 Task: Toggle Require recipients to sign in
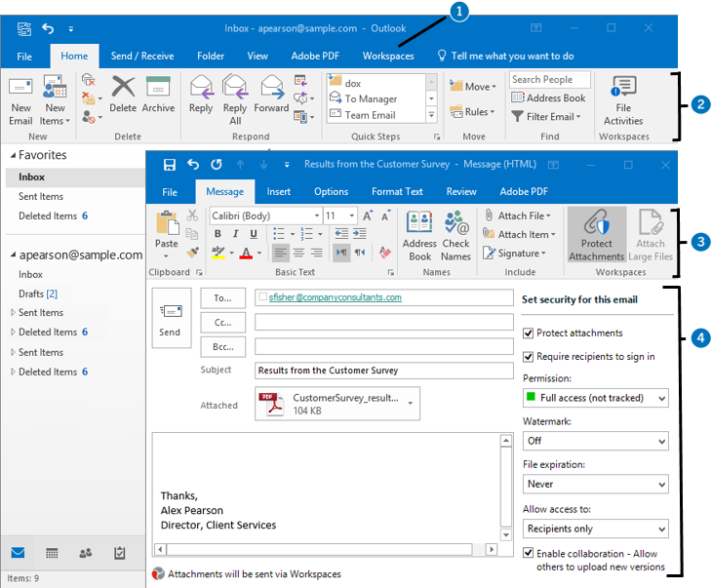tap(528, 357)
